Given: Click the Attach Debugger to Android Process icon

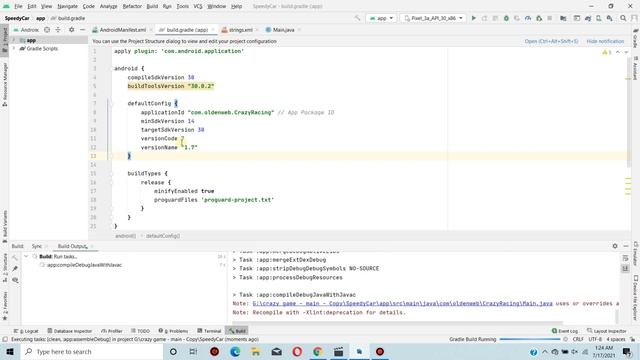Looking at the screenshot, I should [539, 18].
